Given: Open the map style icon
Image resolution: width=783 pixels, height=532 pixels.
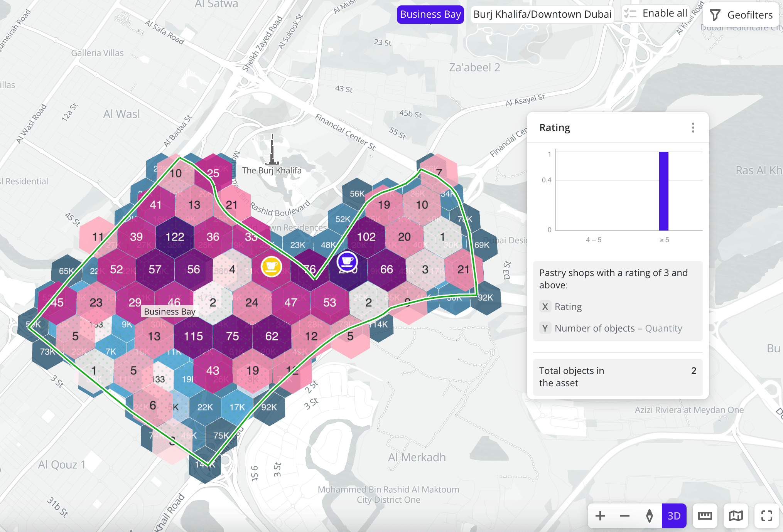Looking at the screenshot, I should [736, 516].
